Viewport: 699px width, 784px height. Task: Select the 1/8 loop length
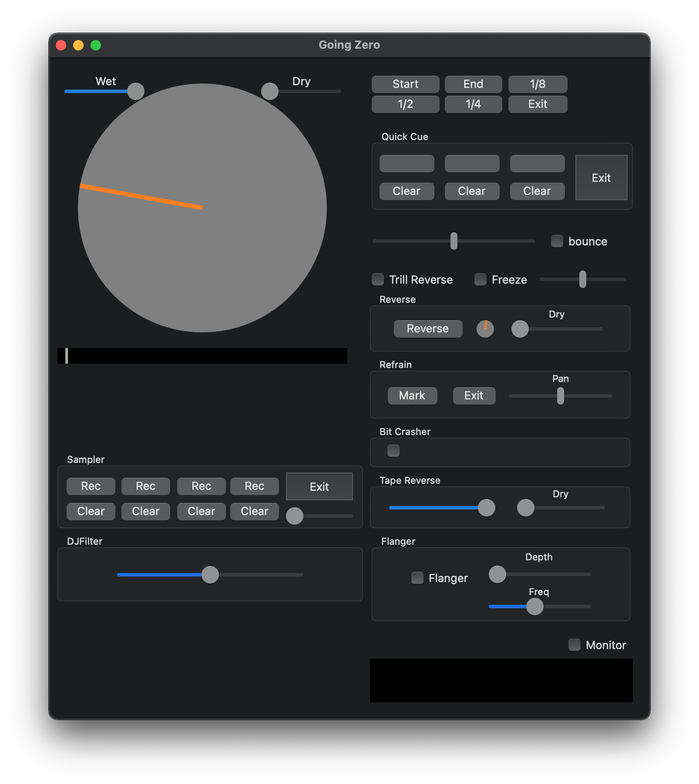[x=537, y=84]
